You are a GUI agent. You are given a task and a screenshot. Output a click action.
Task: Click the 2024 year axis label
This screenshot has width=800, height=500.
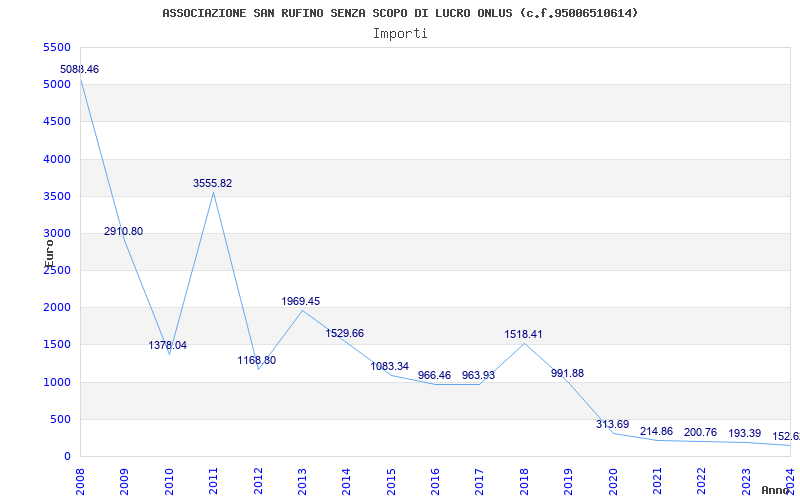pyautogui.click(x=790, y=481)
